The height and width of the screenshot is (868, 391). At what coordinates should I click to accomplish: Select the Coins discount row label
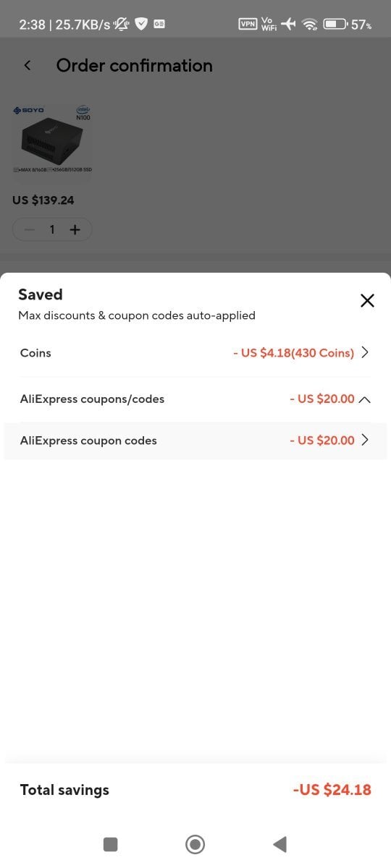(x=35, y=353)
